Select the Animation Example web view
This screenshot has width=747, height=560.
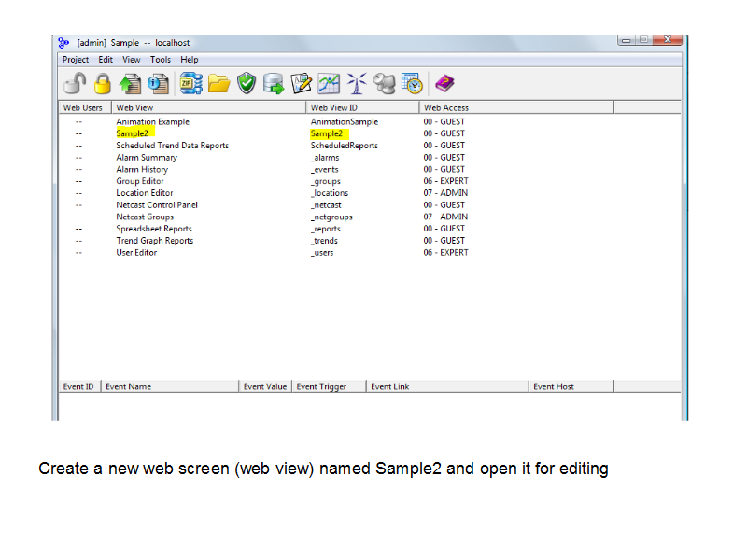(152, 122)
